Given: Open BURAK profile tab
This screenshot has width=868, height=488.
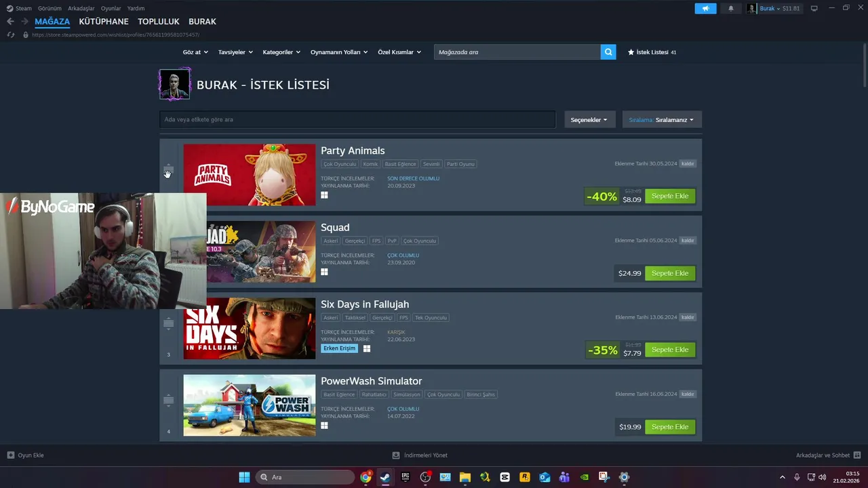Looking at the screenshot, I should pos(202,22).
